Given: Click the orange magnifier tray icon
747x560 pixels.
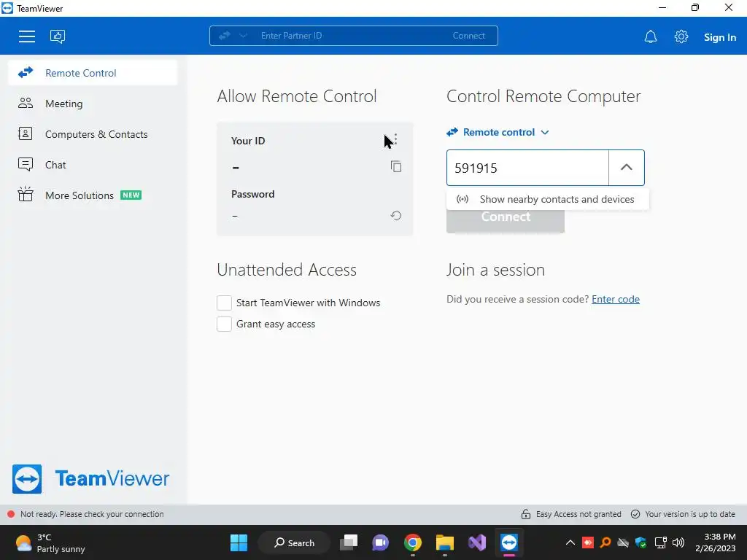Looking at the screenshot, I should click(x=605, y=542).
